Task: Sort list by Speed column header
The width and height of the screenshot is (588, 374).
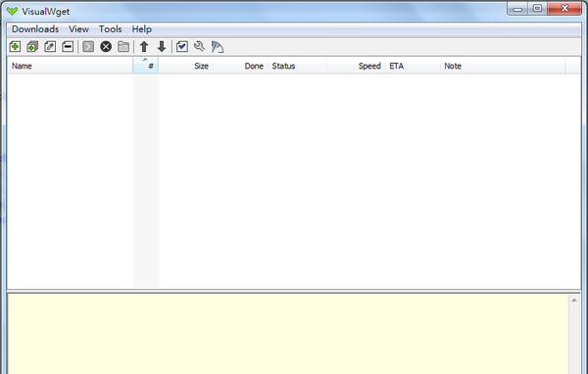Action: (x=357, y=66)
